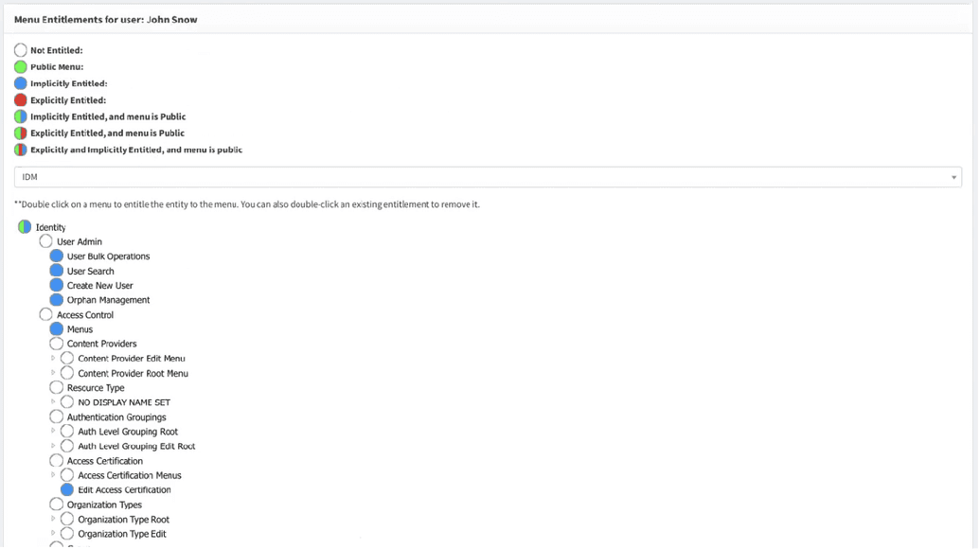
Task: Click the circle beside Access Control
Action: point(45,314)
